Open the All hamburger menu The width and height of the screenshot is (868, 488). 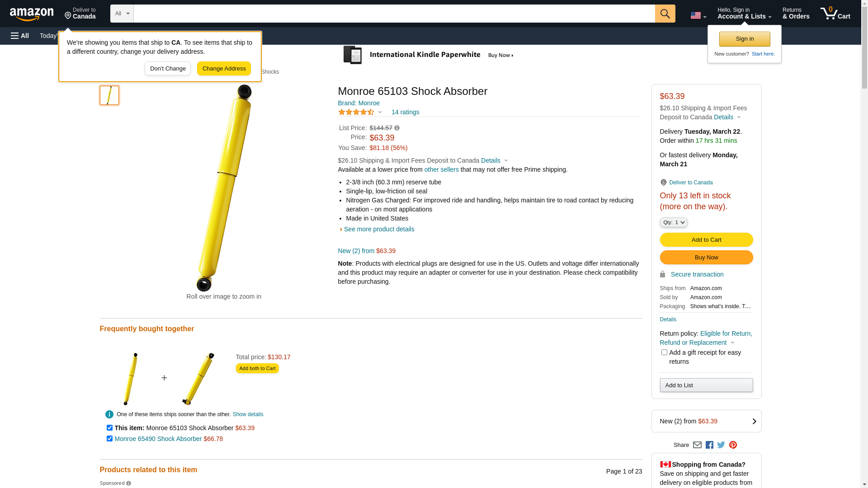point(20,36)
